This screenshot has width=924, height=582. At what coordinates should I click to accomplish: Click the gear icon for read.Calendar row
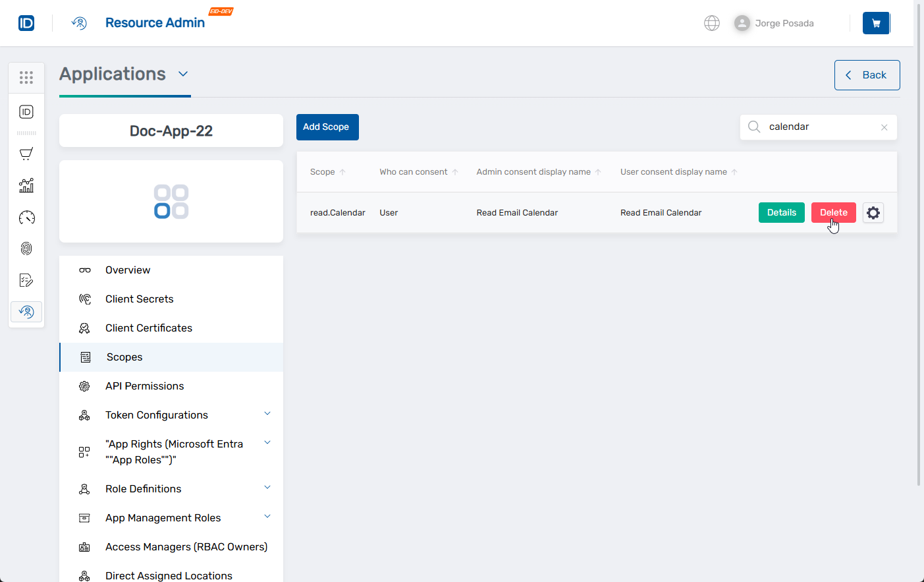[x=873, y=213]
